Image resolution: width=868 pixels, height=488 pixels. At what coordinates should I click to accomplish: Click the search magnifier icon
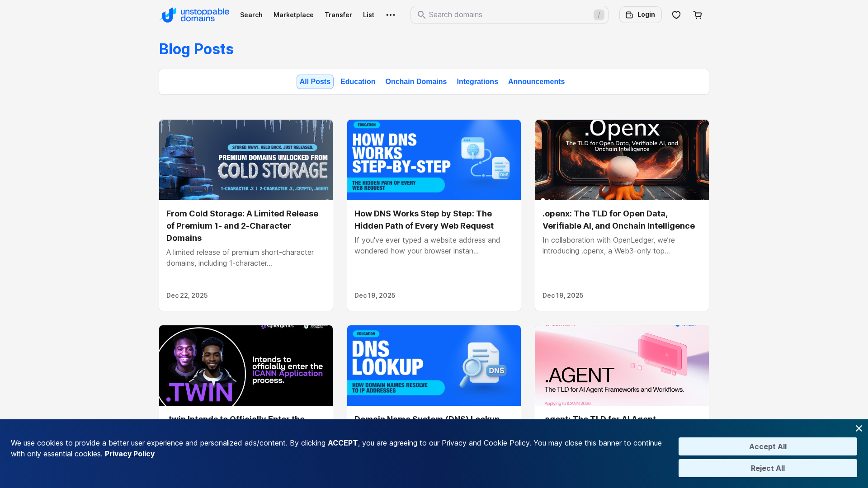click(421, 15)
